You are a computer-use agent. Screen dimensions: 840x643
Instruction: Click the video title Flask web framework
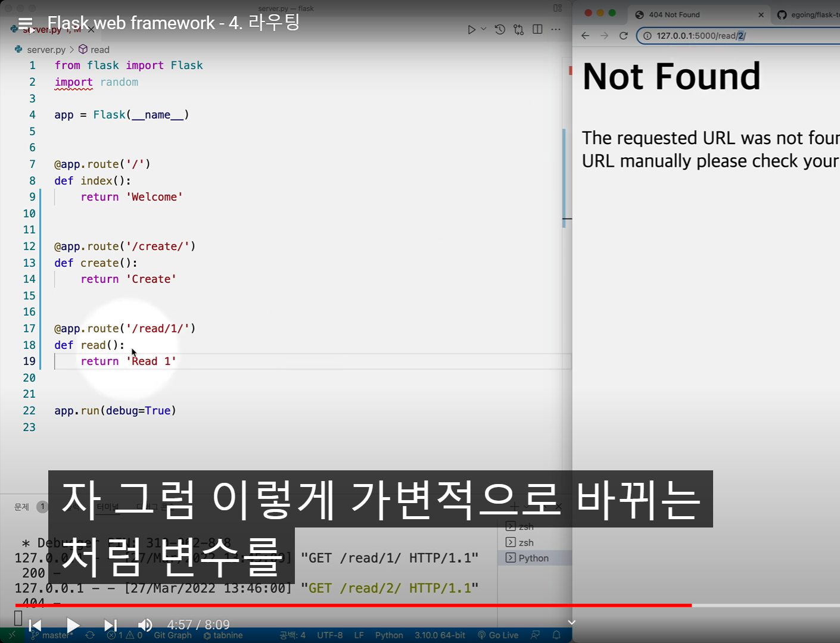point(174,23)
